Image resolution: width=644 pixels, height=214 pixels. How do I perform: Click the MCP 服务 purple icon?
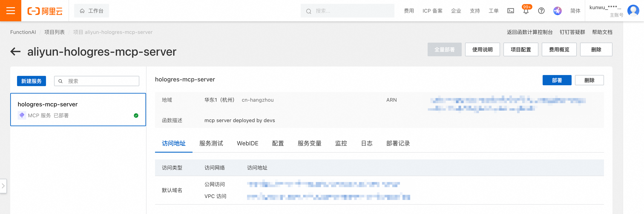[x=22, y=115]
